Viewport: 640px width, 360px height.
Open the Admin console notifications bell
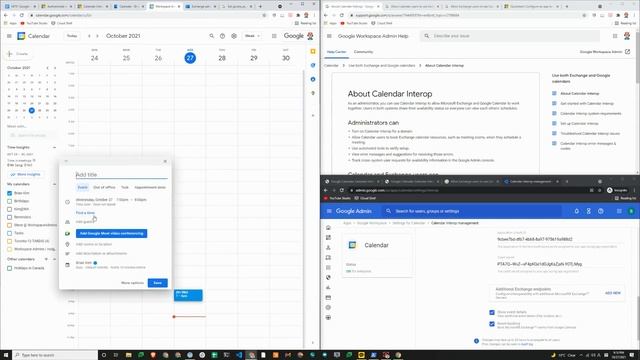tap(577, 211)
